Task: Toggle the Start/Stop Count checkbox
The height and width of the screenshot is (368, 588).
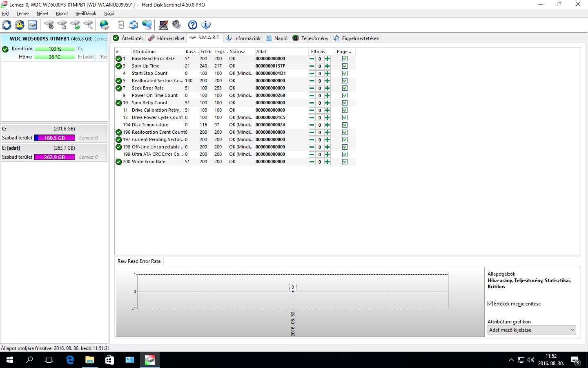Action: tap(345, 74)
